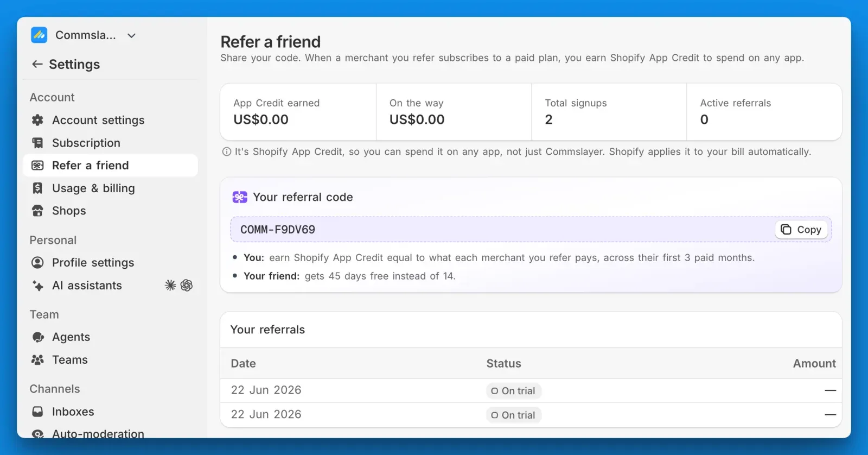Viewport: 868px width, 455px height.
Task: Click second row's On trial status badge
Action: pyautogui.click(x=513, y=415)
